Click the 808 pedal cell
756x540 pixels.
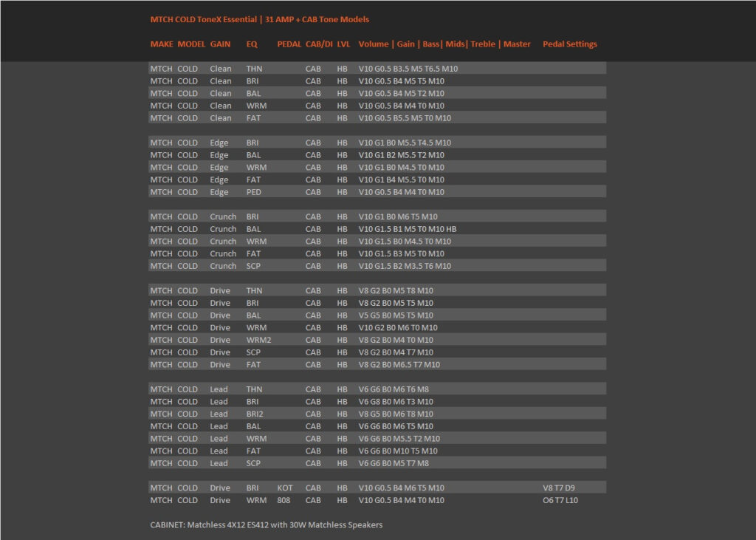point(283,500)
